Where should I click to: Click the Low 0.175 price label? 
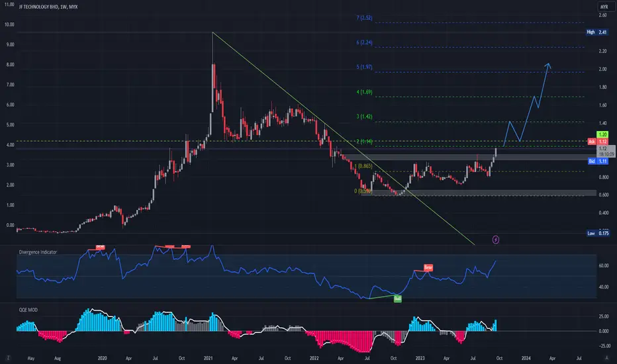tap(598, 234)
